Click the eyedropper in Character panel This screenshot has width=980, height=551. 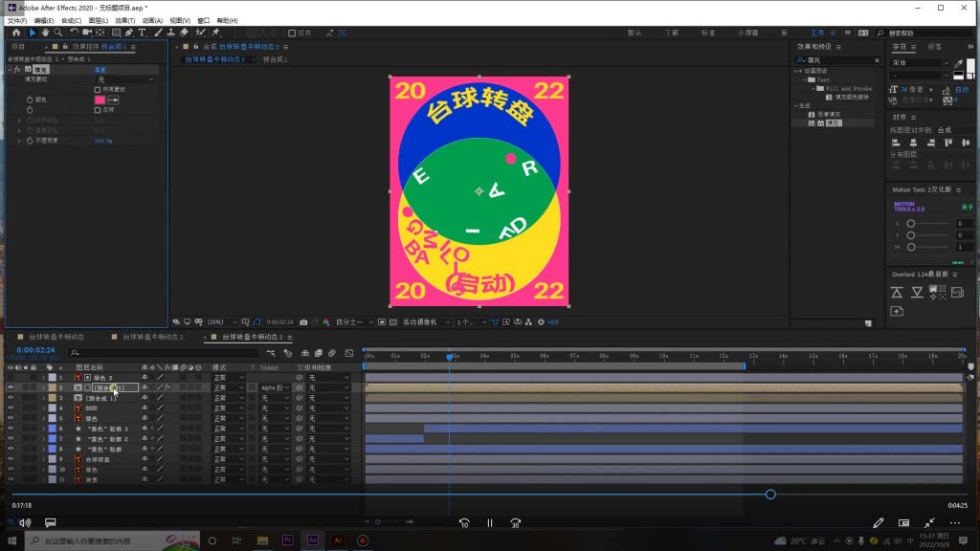point(960,64)
